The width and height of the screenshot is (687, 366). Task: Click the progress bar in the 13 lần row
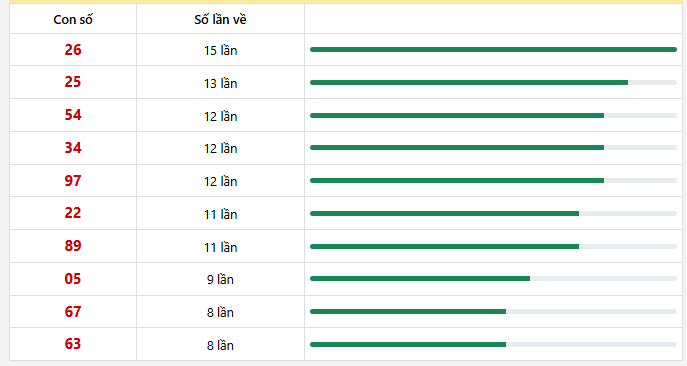(x=493, y=82)
